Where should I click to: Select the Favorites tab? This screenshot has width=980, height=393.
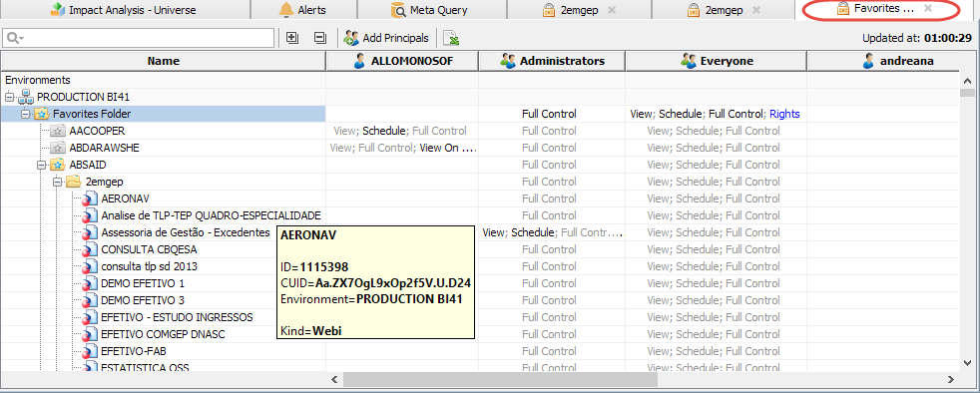click(x=876, y=9)
